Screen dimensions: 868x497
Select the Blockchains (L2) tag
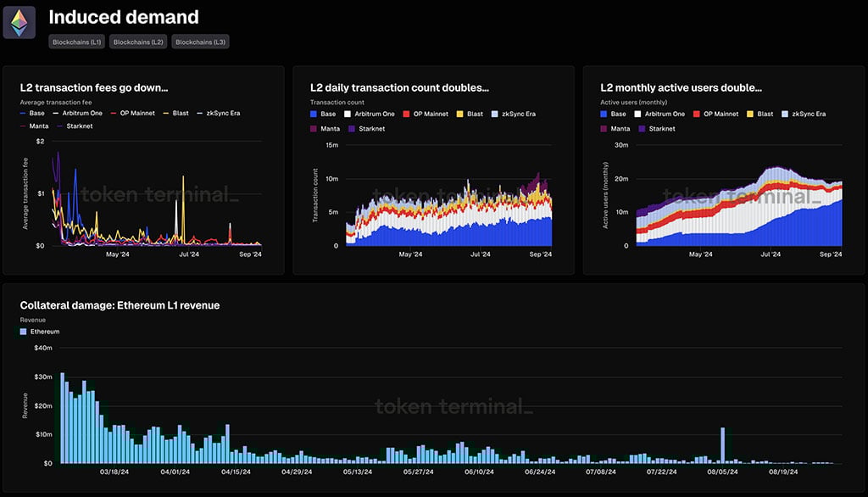pos(138,42)
